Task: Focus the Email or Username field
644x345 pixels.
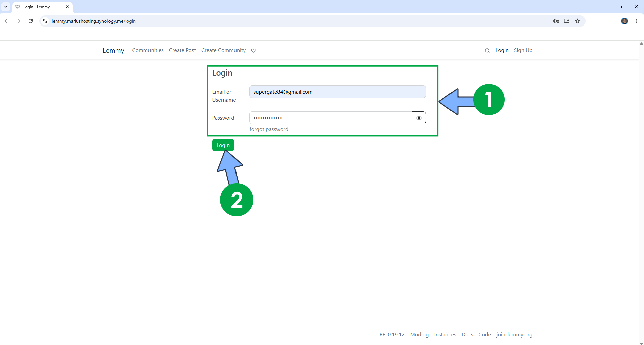Action: point(338,92)
